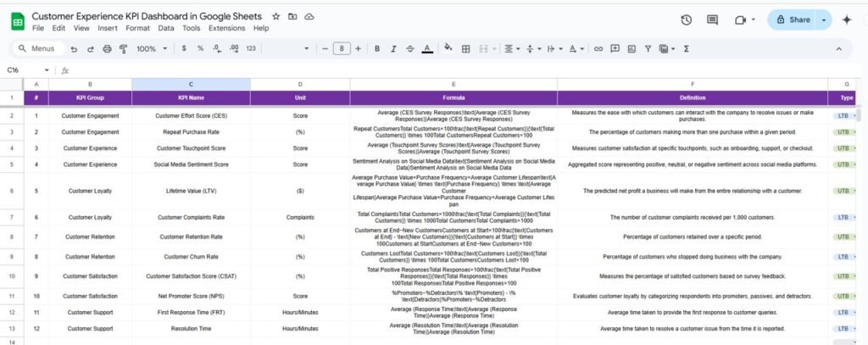Open version history clock icon

[687, 20]
